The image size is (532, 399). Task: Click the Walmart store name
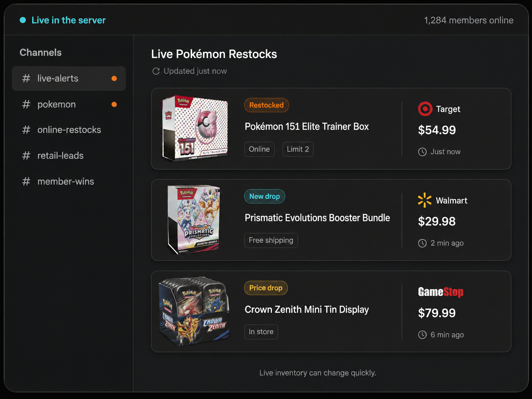point(452,201)
